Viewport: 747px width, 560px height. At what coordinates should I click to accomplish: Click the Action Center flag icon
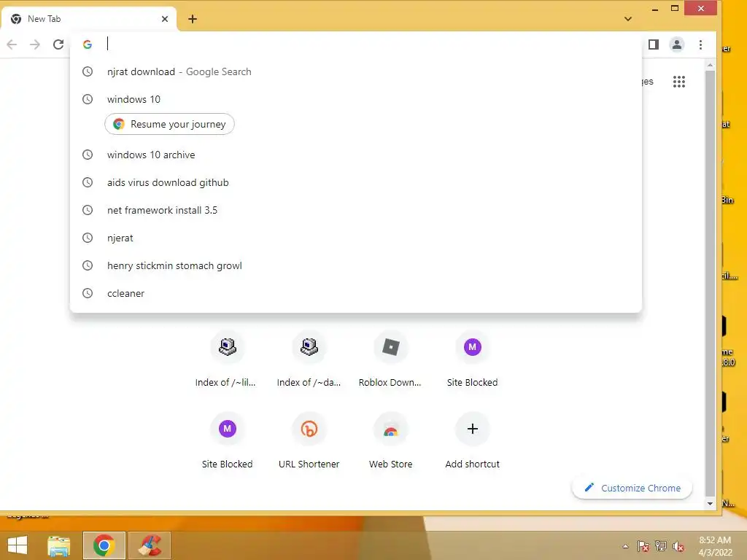pos(643,546)
